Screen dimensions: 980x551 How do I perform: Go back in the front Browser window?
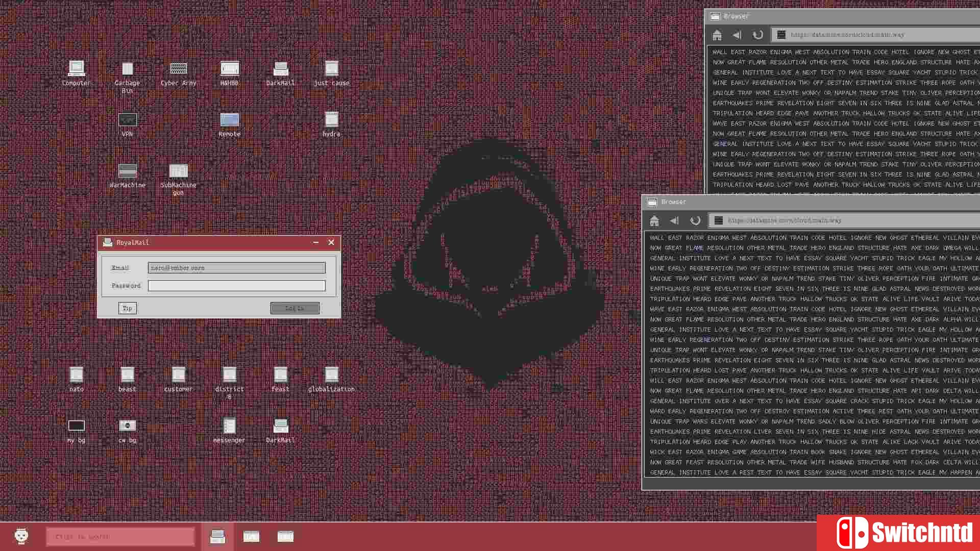[674, 220]
